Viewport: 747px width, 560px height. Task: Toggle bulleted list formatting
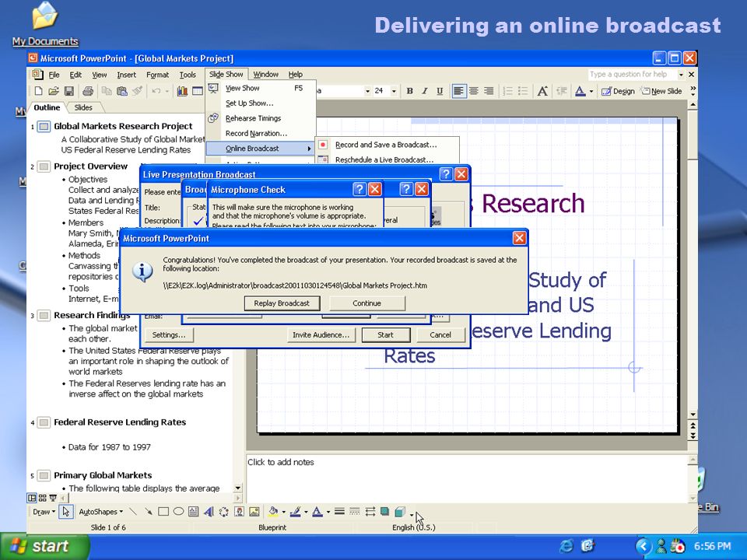click(523, 91)
